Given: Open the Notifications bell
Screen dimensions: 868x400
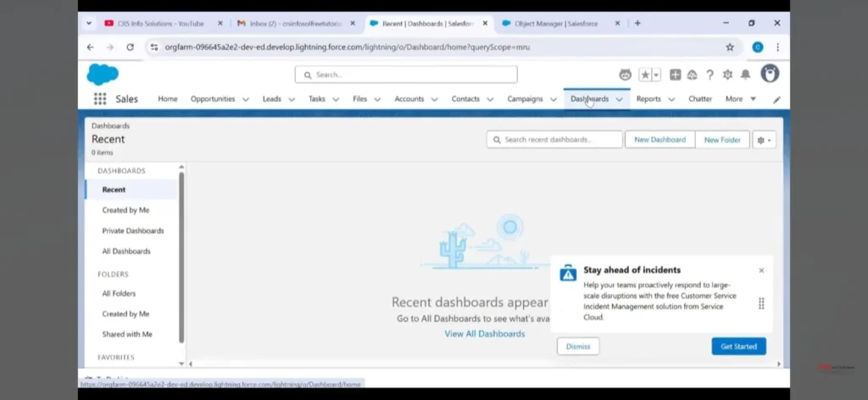Looking at the screenshot, I should point(745,75).
